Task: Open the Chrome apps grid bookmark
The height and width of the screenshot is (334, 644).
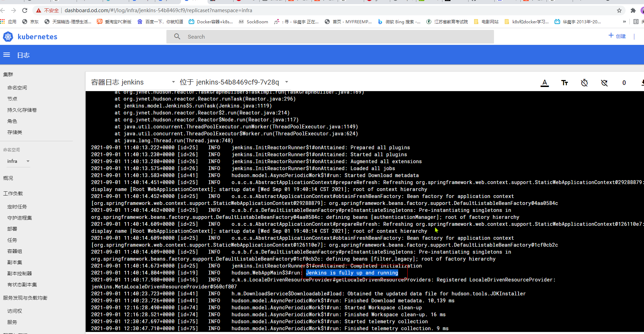Action: [x=8, y=22]
